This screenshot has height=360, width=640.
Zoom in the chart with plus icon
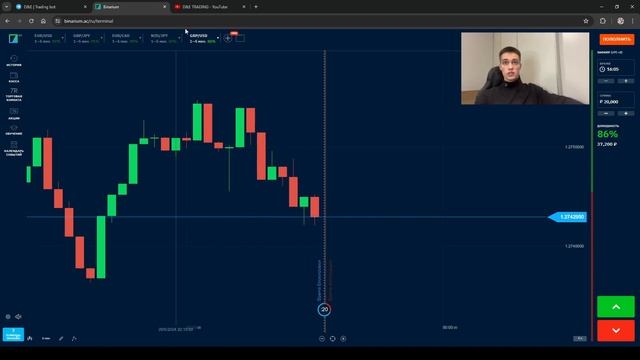tap(343, 339)
